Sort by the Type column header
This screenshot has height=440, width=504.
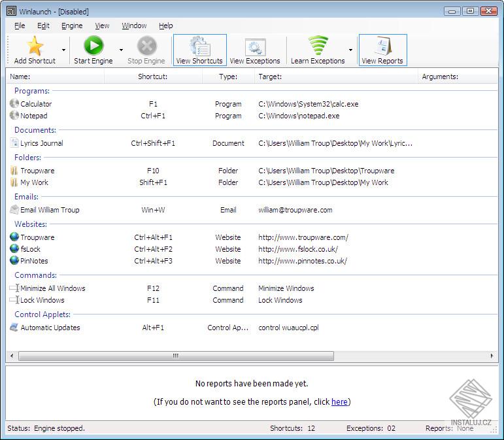click(228, 76)
